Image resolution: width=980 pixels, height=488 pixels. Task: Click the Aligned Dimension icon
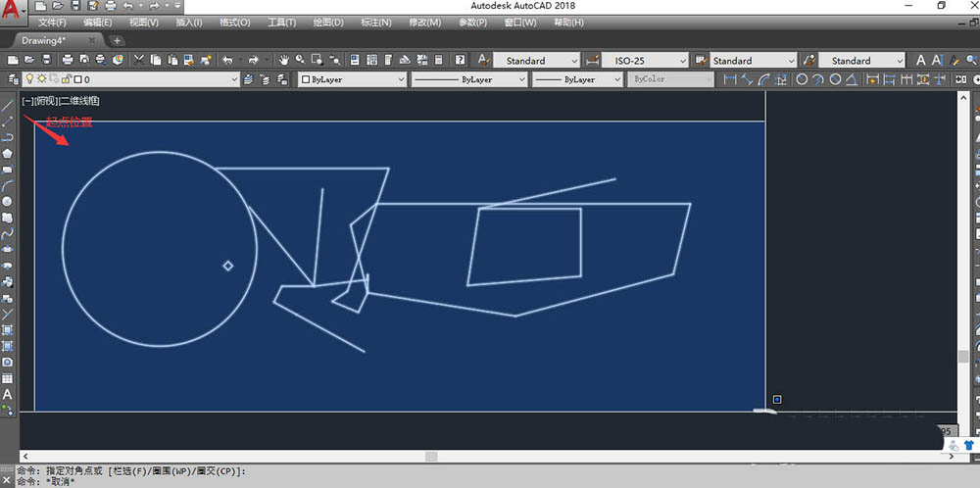coord(747,79)
